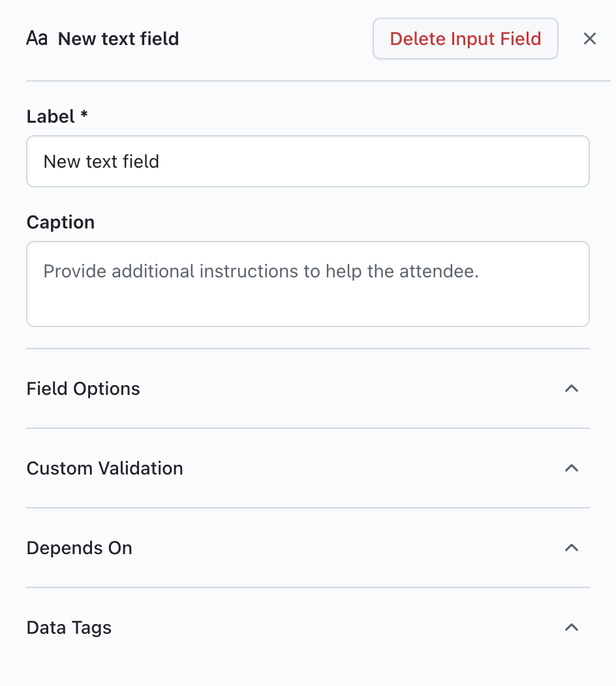Click the 'Label' heading text

[x=51, y=117]
